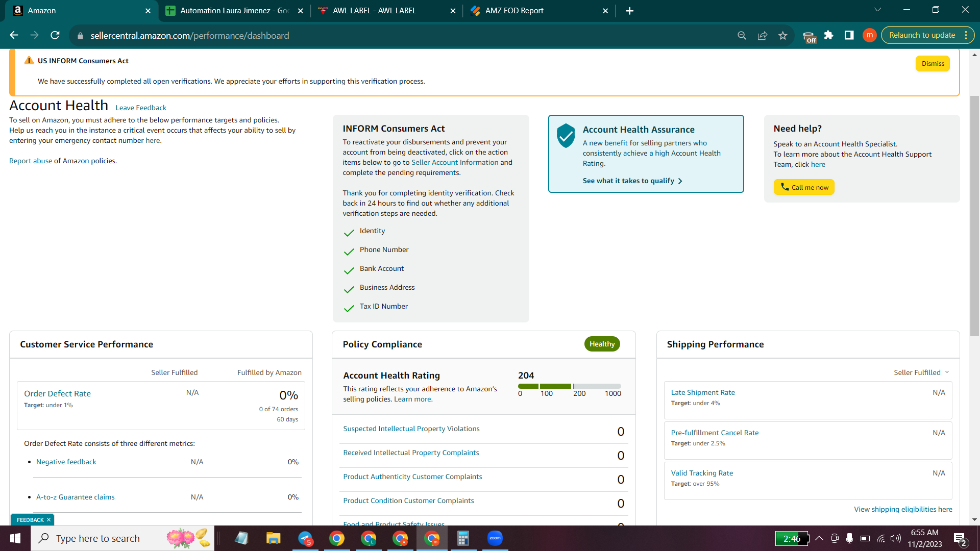The height and width of the screenshot is (551, 980).
Task: Click the Call me now button
Action: coord(804,187)
